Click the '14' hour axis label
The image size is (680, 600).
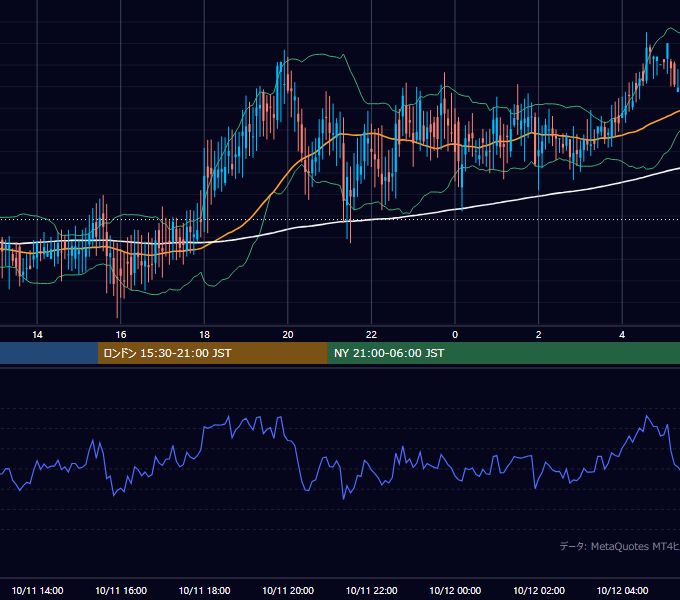(37, 335)
